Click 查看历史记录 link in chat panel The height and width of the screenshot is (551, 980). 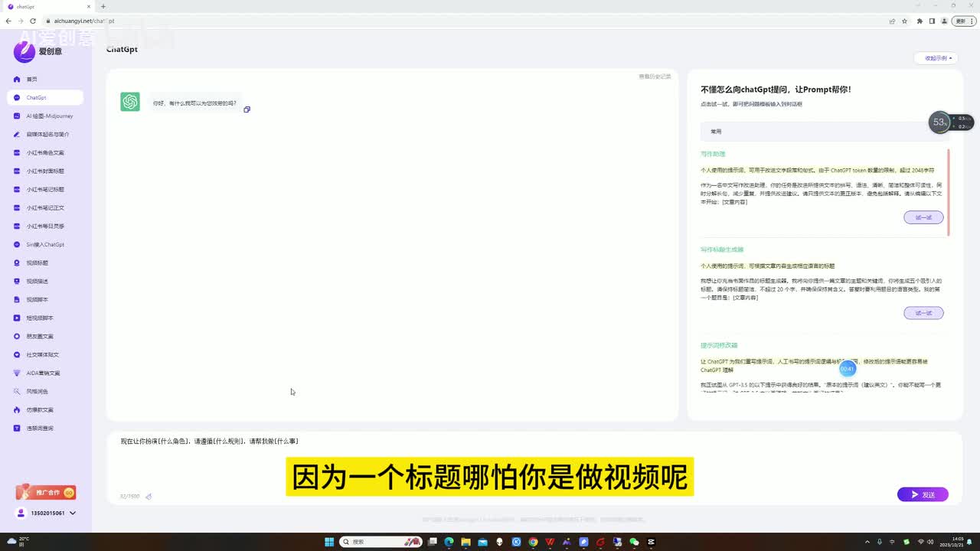[x=655, y=77]
